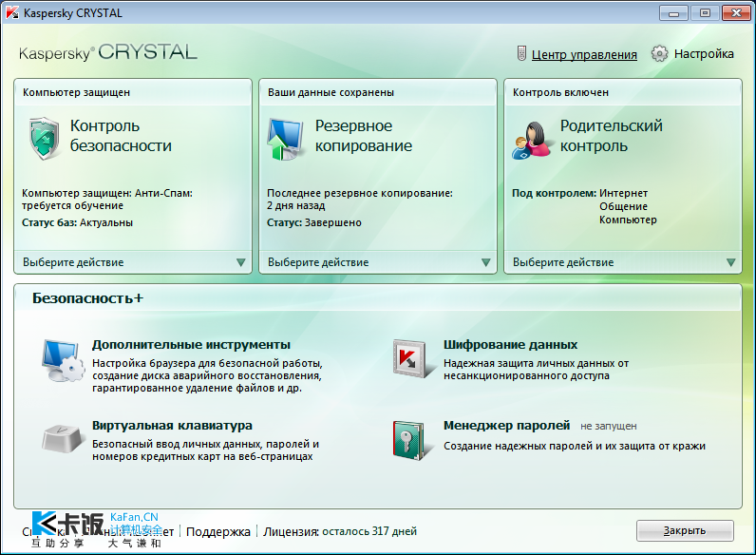Click the security shield icon
The image size is (756, 555).
click(45, 138)
